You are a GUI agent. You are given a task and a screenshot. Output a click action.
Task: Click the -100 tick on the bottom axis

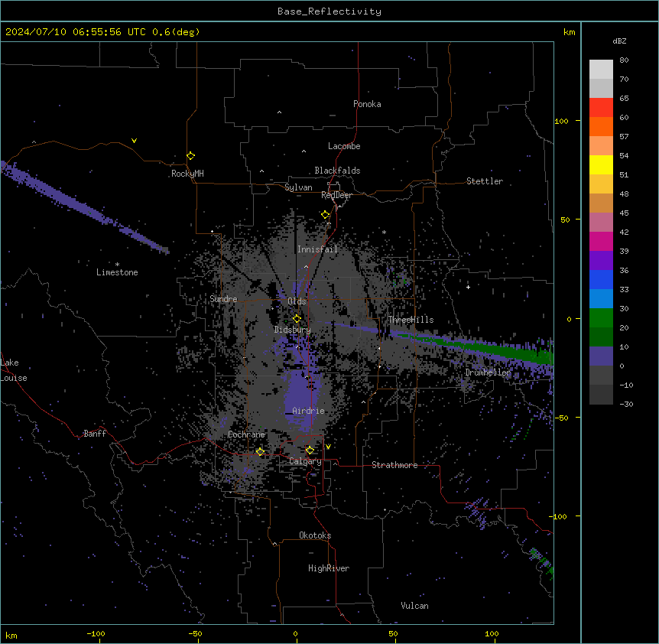[96, 633]
